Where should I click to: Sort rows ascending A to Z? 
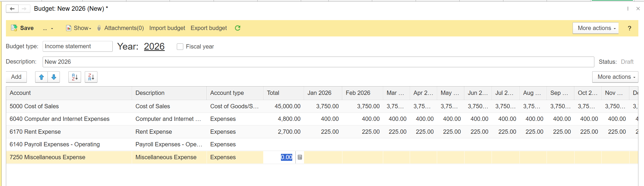pos(75,77)
